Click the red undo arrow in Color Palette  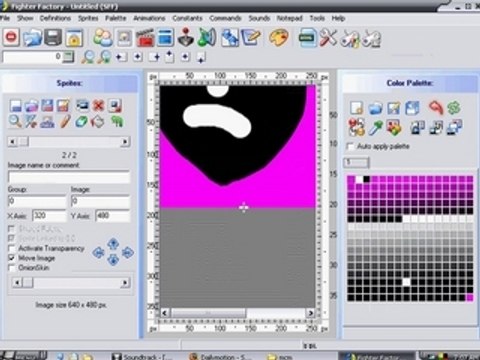click(436, 108)
